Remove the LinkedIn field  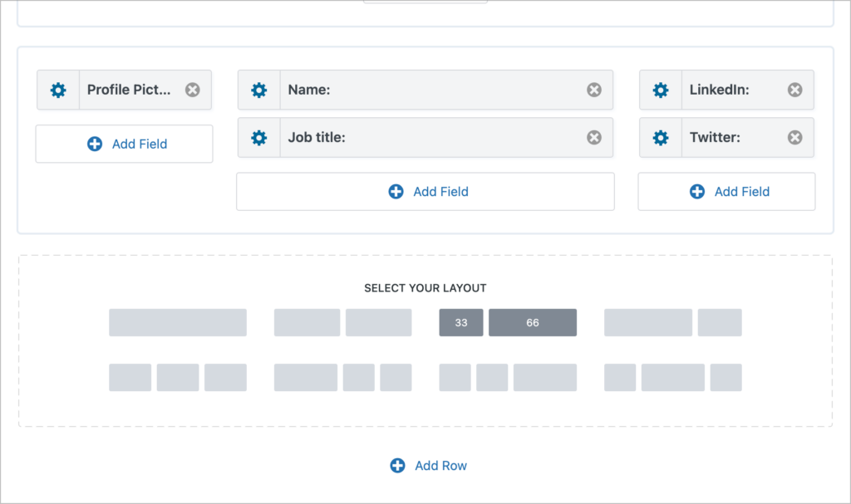click(x=794, y=90)
